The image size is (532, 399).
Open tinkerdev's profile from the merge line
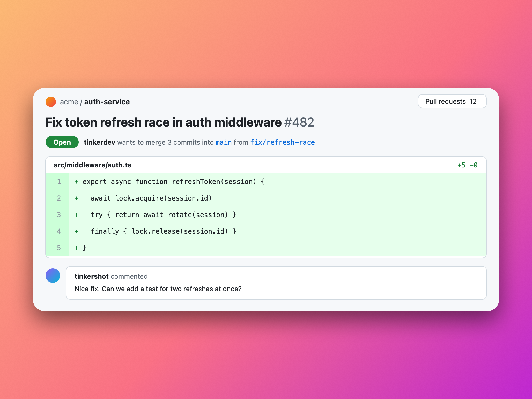99,142
